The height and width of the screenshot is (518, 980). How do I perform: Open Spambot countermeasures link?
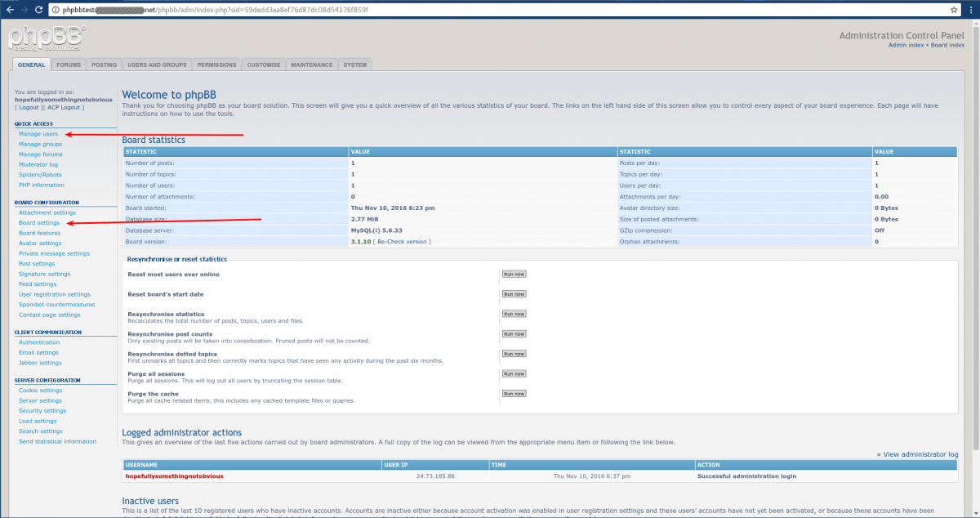click(57, 305)
